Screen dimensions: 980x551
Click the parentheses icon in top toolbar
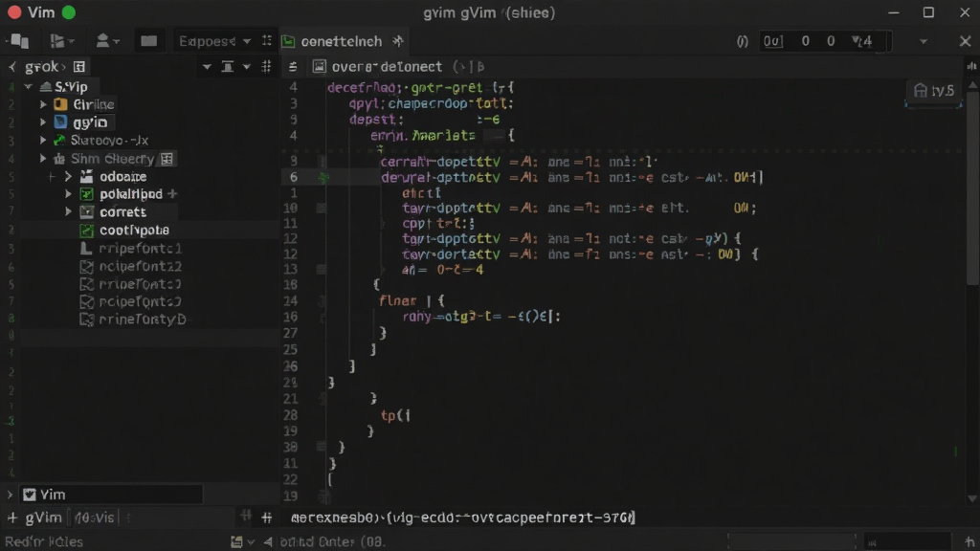[x=742, y=41]
